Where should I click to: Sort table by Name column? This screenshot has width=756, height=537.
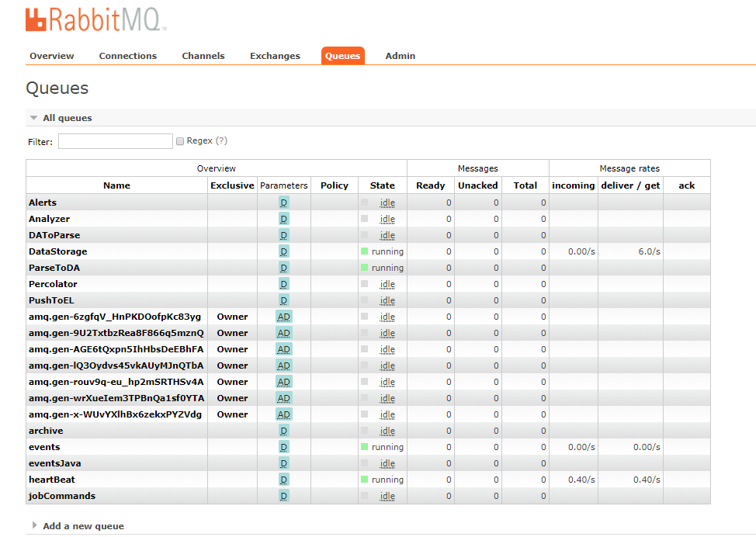click(116, 185)
